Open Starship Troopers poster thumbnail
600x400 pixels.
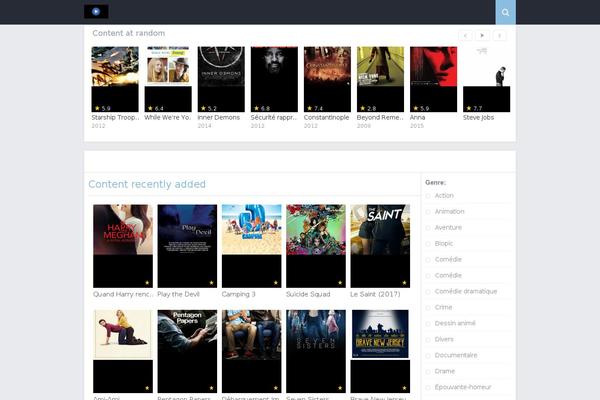(115, 79)
